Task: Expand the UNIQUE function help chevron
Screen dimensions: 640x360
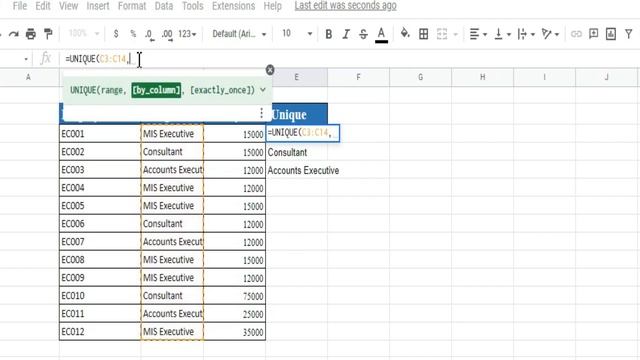Action: click(263, 90)
